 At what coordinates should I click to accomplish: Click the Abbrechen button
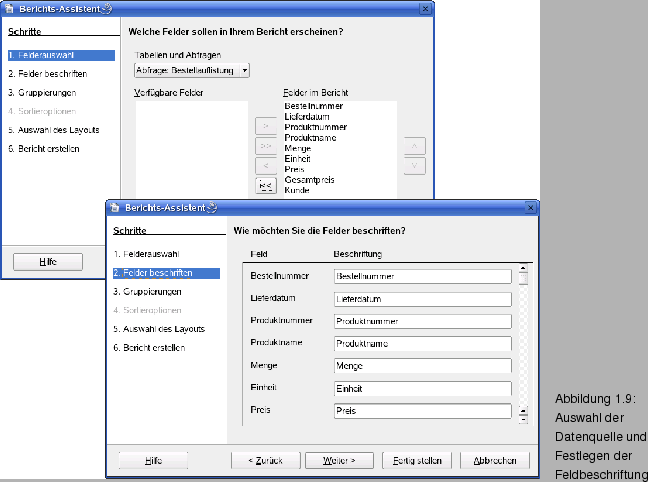click(x=495, y=461)
